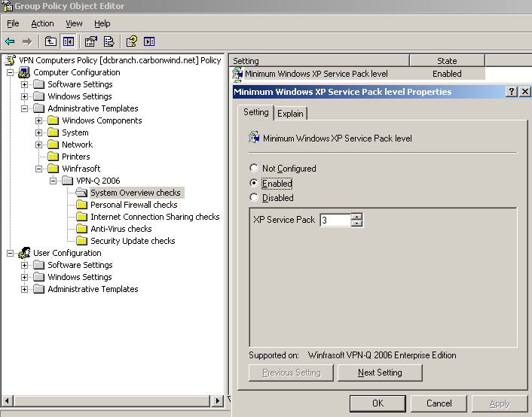Image resolution: width=532 pixels, height=417 pixels.
Task: Collapse the User Configuration node
Action: coord(11,253)
